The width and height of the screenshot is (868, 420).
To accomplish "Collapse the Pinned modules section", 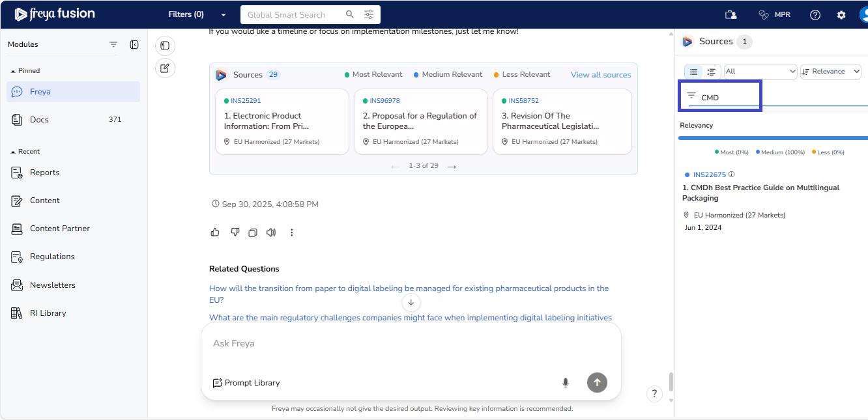I will pyautogui.click(x=13, y=71).
